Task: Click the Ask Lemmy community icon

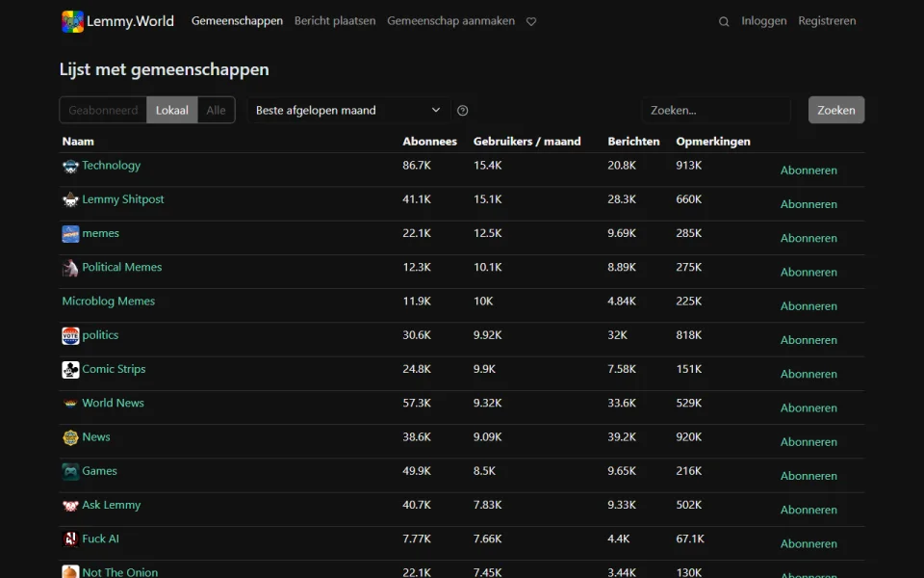Action: click(70, 506)
